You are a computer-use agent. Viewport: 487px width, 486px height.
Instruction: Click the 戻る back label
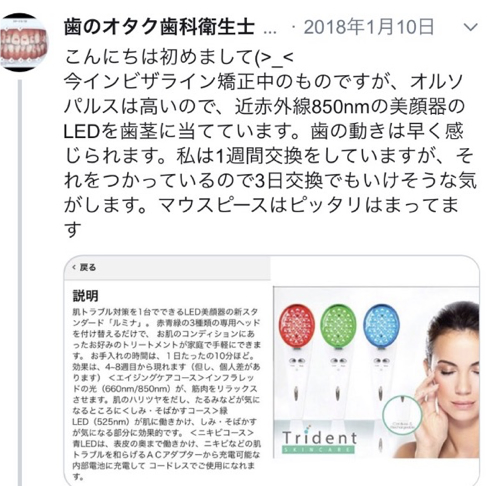tap(88, 267)
